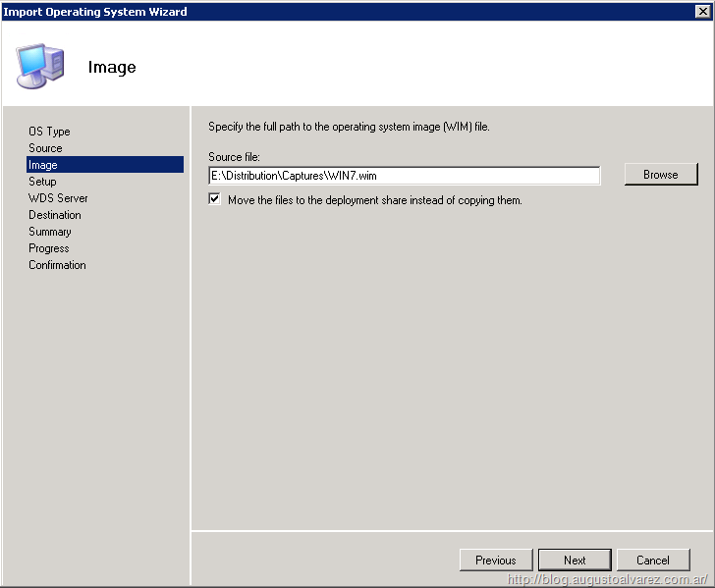Select the Destination step
Screen dimensions: 715x588
[55, 215]
